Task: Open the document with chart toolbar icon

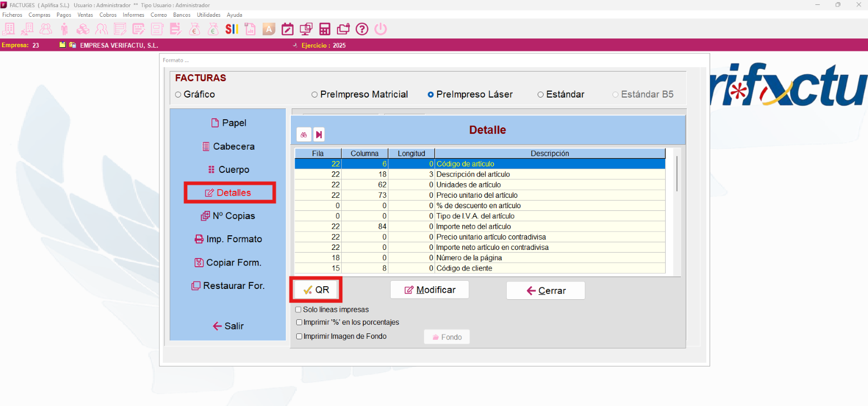Action: tap(250, 29)
